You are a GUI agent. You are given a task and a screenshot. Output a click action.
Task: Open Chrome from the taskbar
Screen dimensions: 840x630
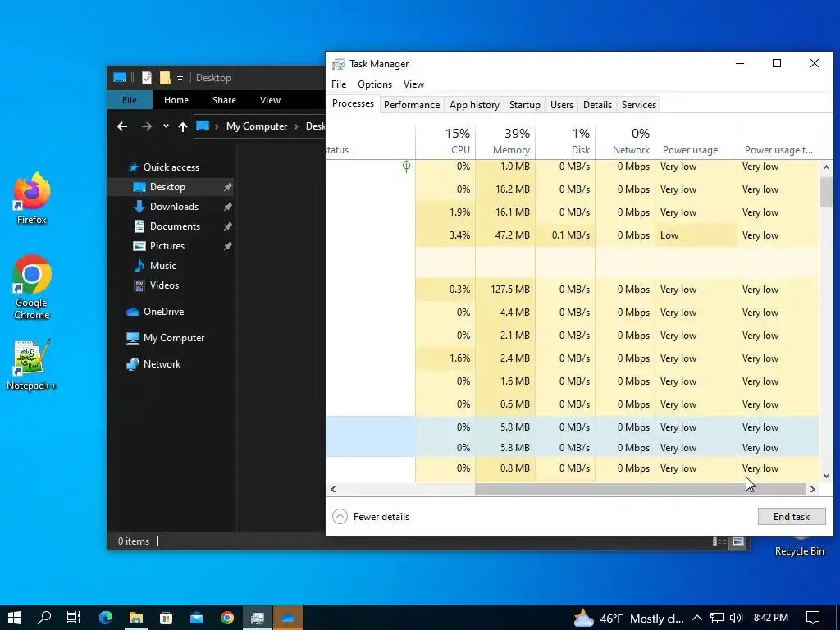[x=227, y=618]
